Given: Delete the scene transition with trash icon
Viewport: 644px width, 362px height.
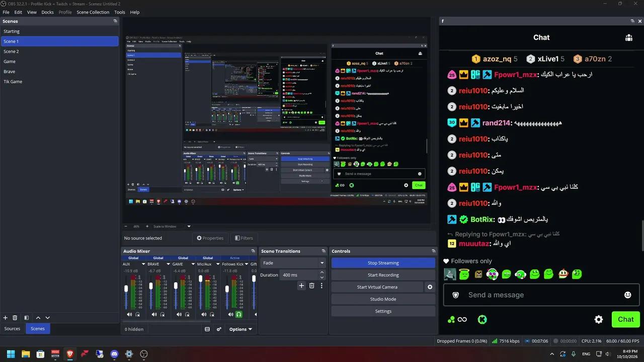Looking at the screenshot, I should [x=311, y=286].
